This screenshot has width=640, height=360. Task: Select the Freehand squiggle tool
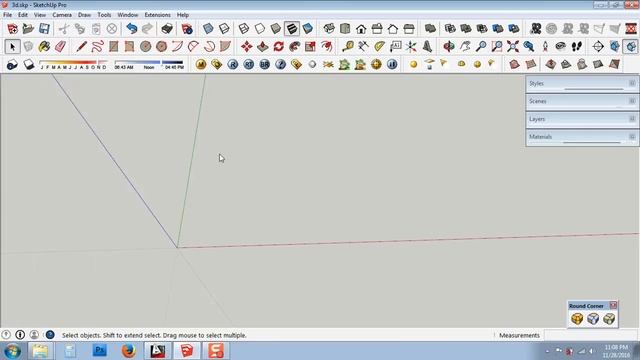[x=97, y=47]
